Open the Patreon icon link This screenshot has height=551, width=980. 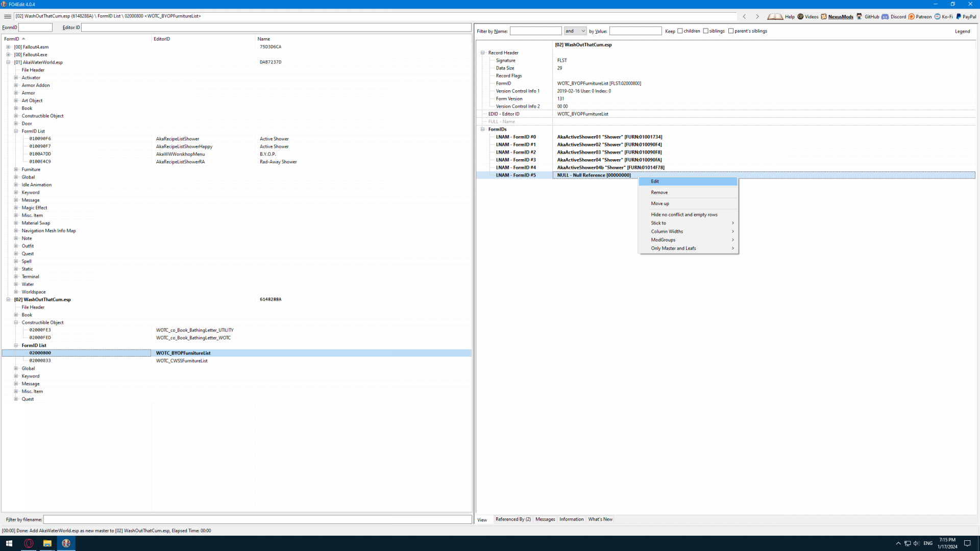[912, 16]
